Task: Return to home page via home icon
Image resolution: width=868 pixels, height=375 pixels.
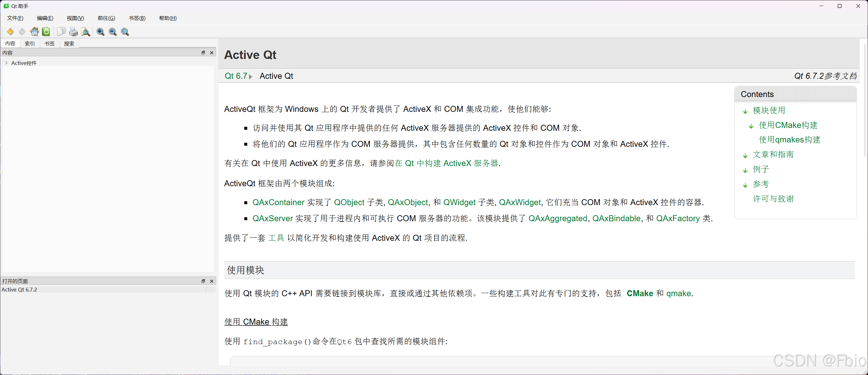Action: tap(34, 32)
